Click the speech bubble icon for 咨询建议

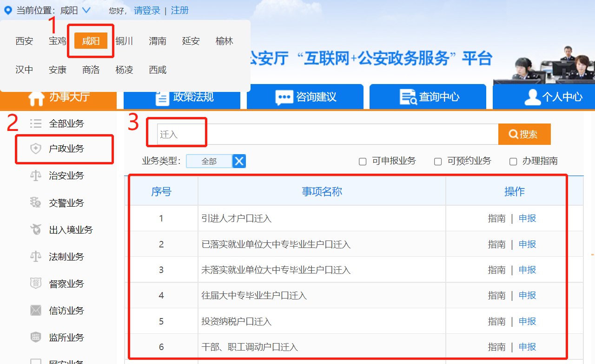point(284,97)
